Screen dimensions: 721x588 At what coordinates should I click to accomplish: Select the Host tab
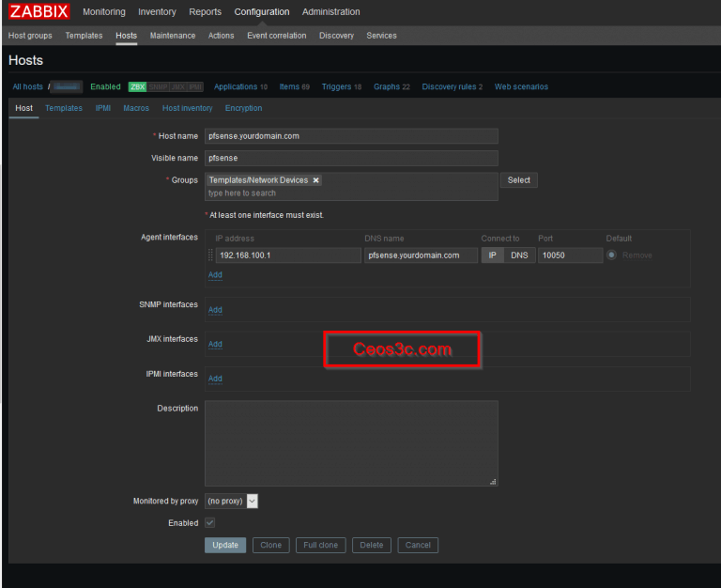[x=23, y=108]
